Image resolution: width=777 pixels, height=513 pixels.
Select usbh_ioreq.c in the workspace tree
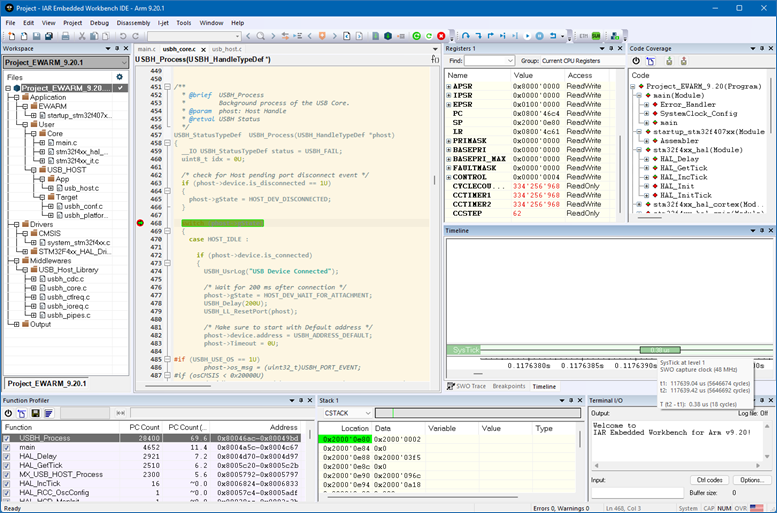[68, 306]
